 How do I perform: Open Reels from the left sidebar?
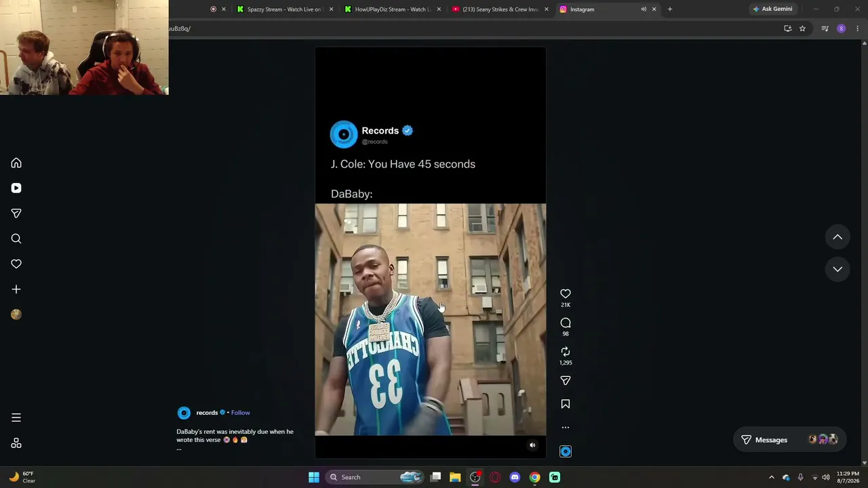pos(16,188)
